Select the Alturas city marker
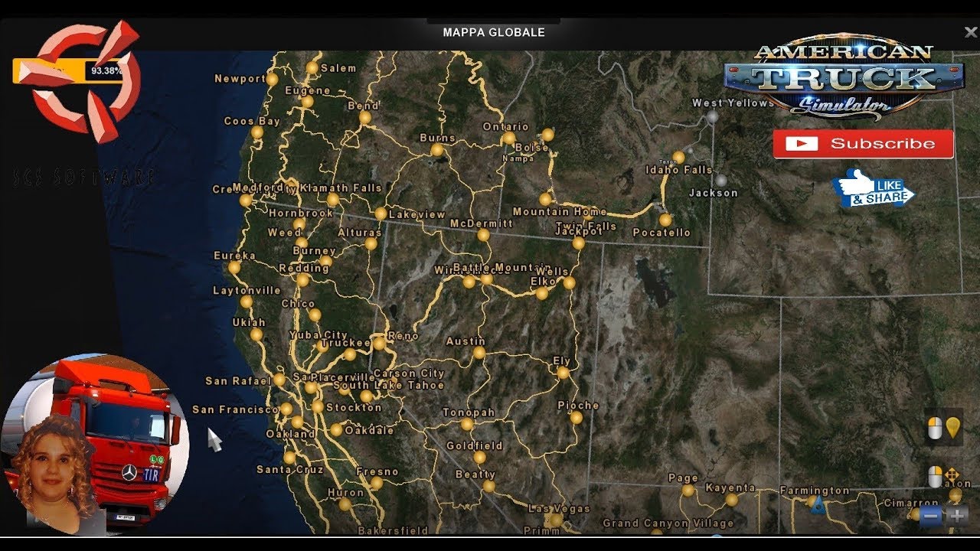Screen dimensions: 980x551 [x=371, y=243]
